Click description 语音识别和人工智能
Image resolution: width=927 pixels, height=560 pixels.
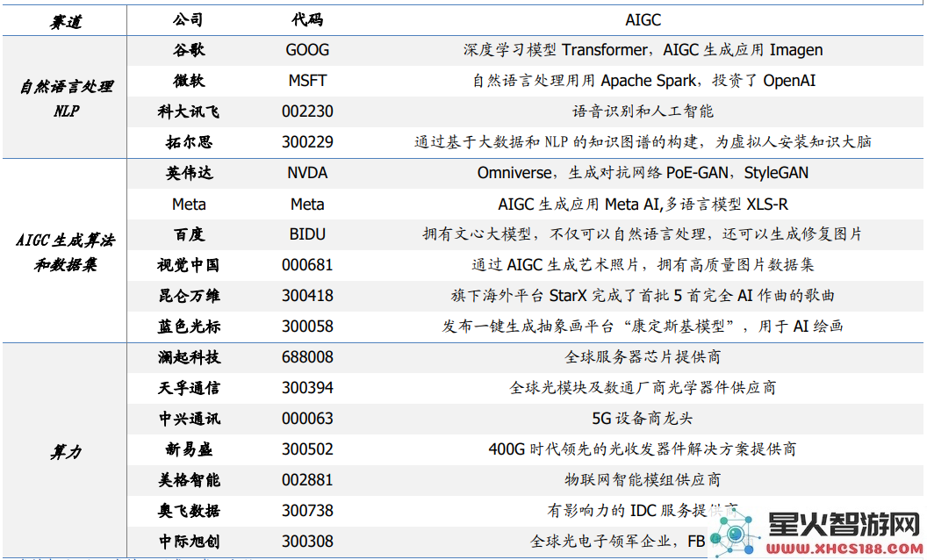(x=643, y=111)
